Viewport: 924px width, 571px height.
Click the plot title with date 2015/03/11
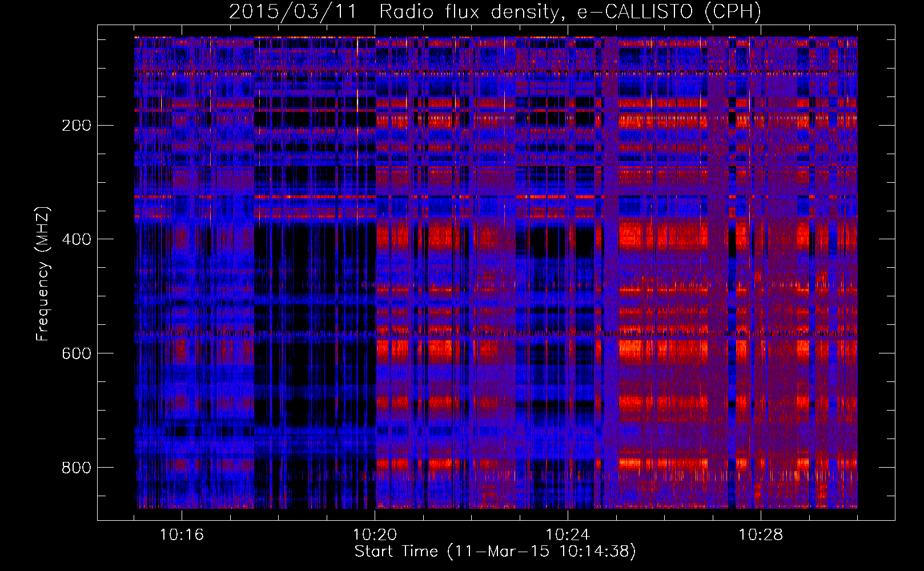495,12
